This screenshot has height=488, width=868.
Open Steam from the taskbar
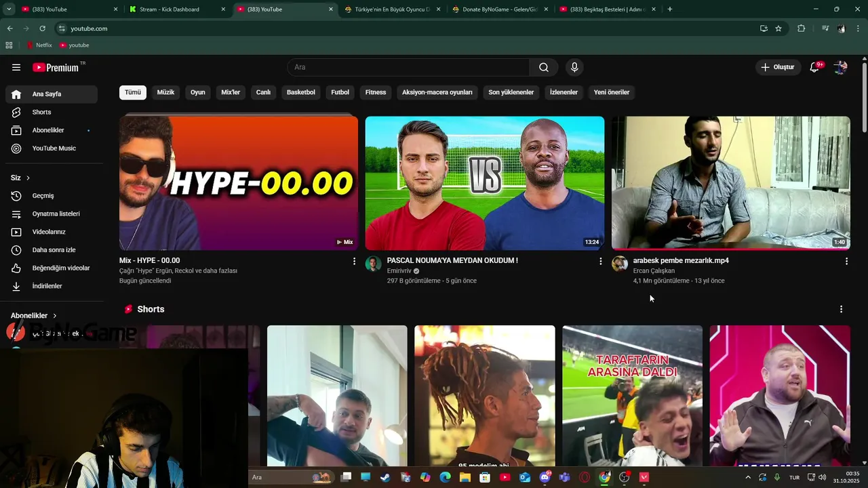coord(385,477)
